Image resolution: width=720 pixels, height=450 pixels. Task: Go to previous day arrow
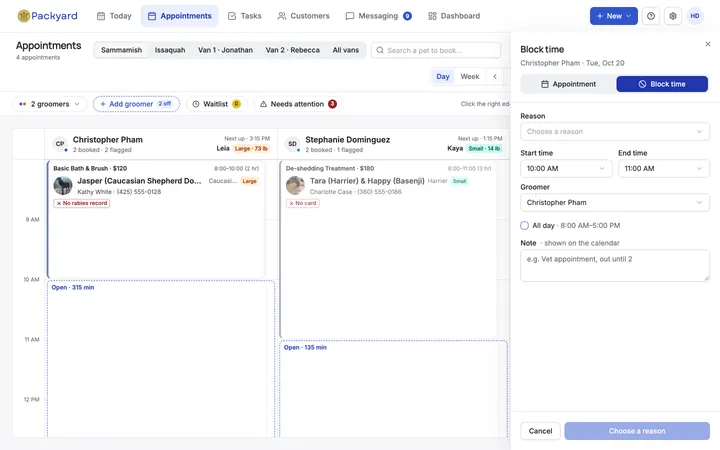[x=495, y=77]
